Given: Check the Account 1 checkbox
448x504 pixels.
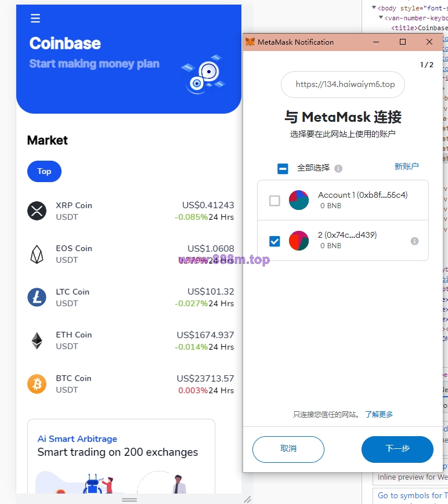Looking at the screenshot, I should coord(274,201).
